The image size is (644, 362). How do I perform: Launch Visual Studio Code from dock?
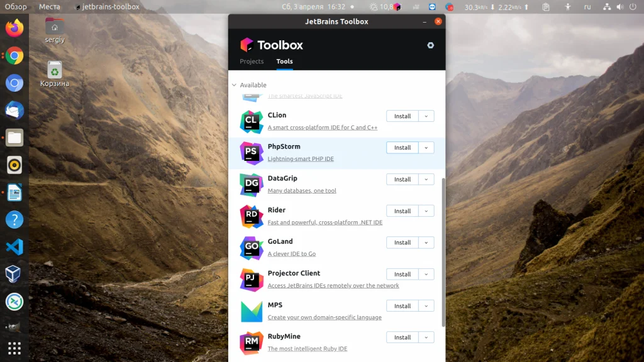click(x=14, y=247)
